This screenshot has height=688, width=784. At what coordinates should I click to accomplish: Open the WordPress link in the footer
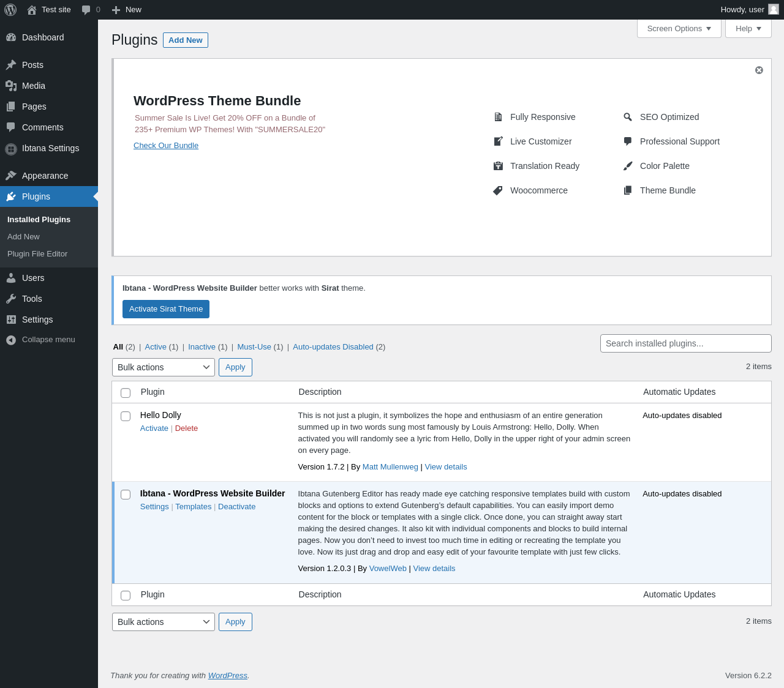228,676
